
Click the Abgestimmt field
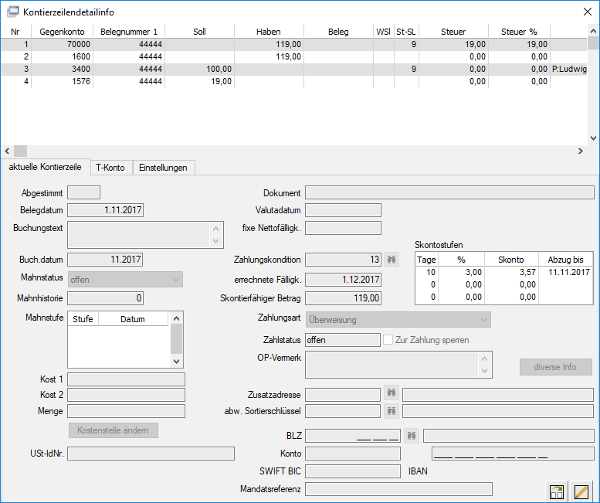(84, 192)
